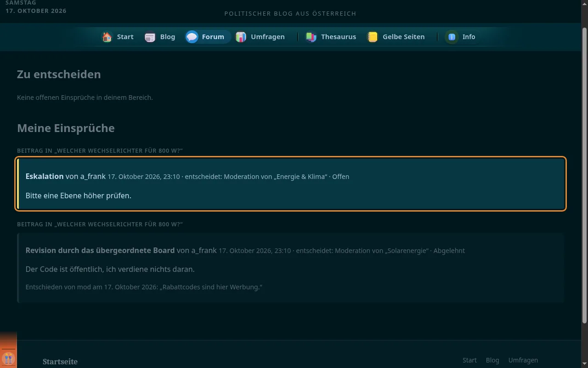Select the highlighted Eskalation objection card

click(x=291, y=184)
